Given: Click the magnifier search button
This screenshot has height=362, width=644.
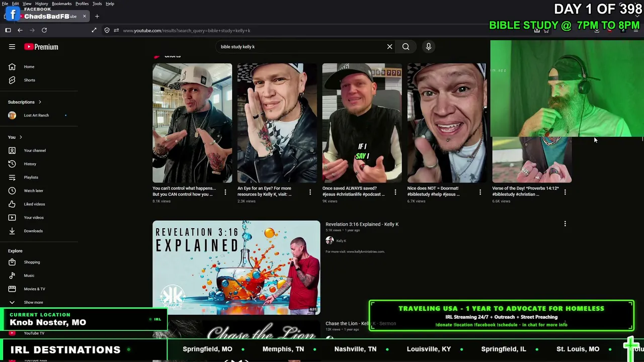Looking at the screenshot, I should pyautogui.click(x=406, y=47).
